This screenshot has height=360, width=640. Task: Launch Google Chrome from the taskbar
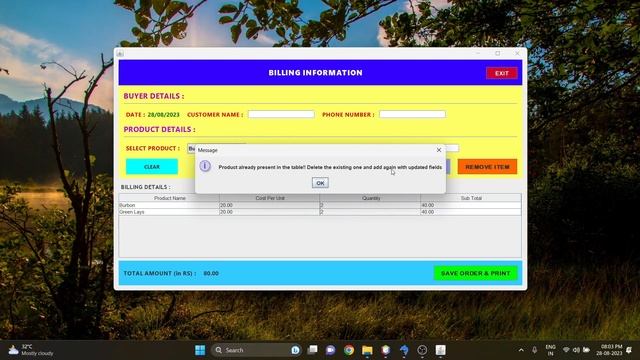[349, 350]
